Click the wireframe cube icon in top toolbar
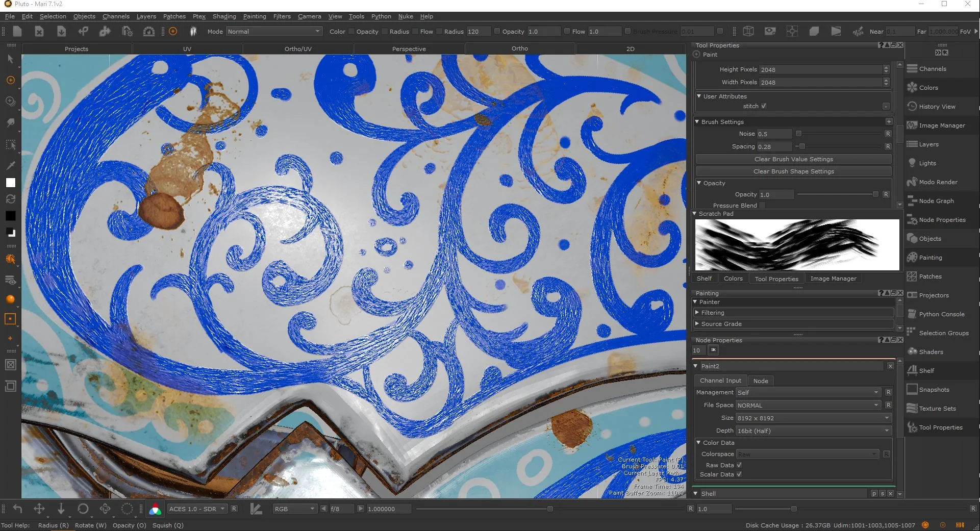The height and width of the screenshot is (531, 980). click(x=748, y=32)
